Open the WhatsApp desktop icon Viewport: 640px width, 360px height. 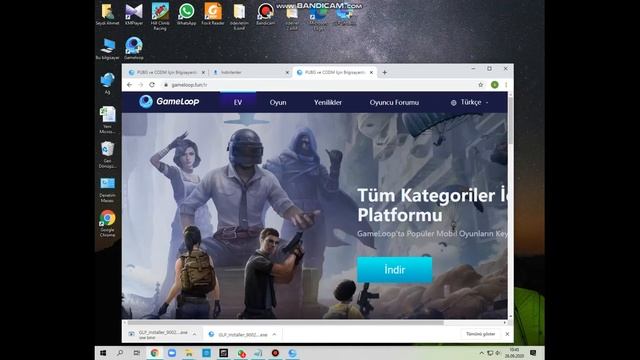pyautogui.click(x=186, y=14)
